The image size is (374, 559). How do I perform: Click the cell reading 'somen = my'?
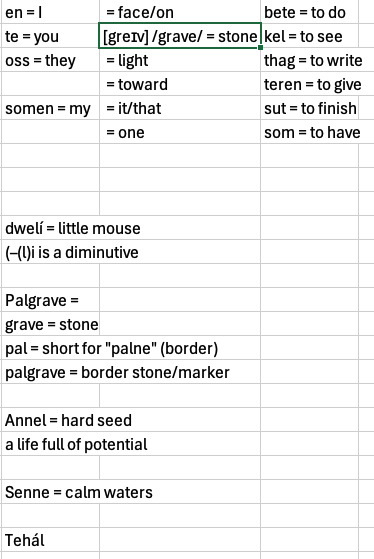(50, 108)
